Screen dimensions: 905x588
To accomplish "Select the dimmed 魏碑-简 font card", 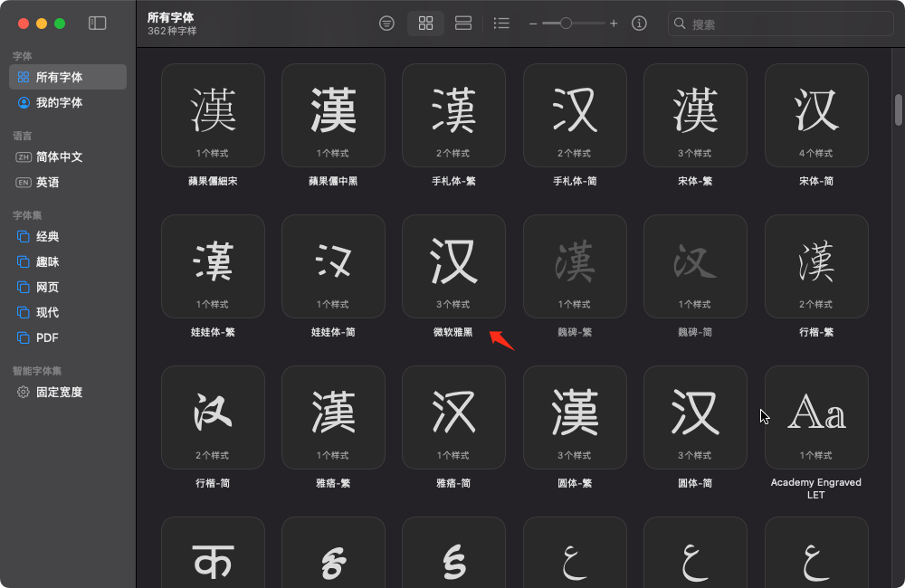I will tap(695, 267).
